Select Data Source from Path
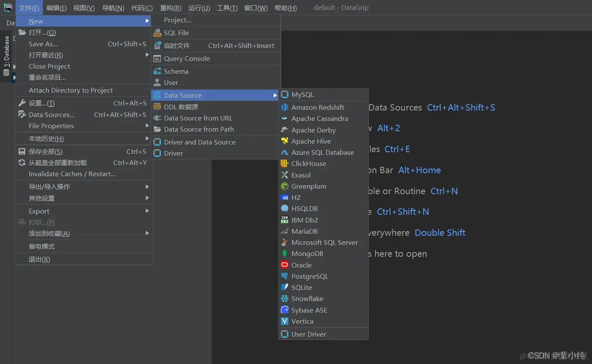Viewport: 592px width, 364px height. click(216, 129)
